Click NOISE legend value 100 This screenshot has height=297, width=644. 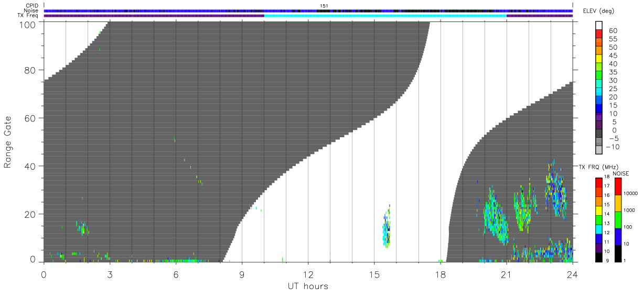629,227
